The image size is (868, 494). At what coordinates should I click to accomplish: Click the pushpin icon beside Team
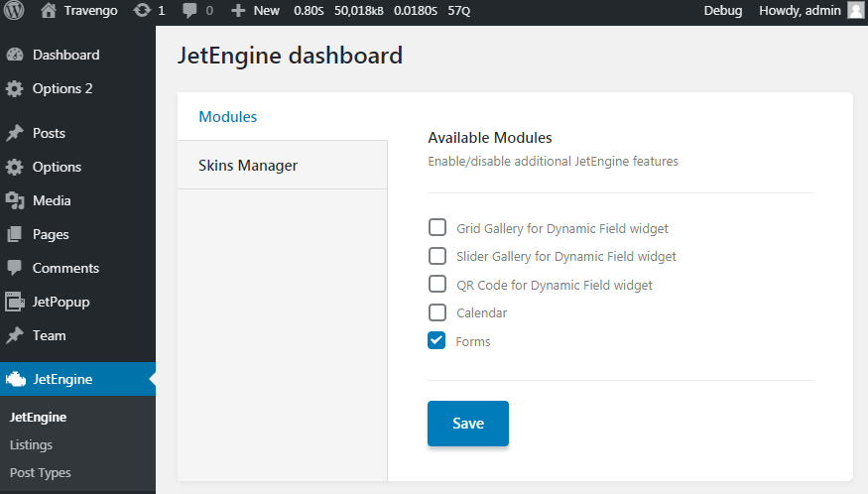(x=15, y=335)
